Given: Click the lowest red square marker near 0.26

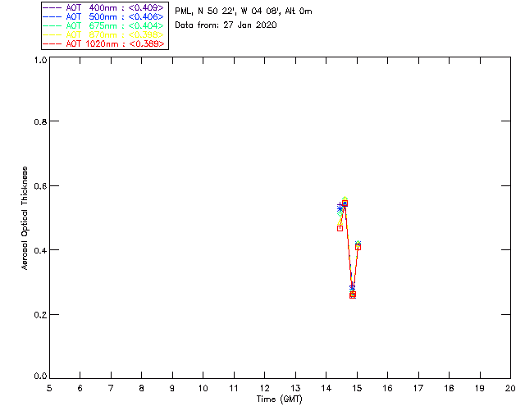Looking at the screenshot, I should tap(353, 295).
